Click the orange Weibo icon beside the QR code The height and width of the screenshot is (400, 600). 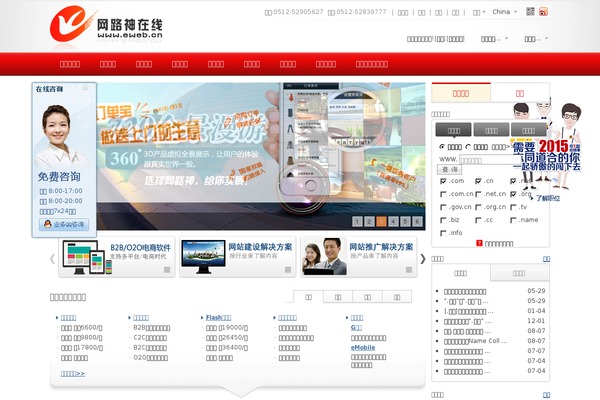click(543, 12)
